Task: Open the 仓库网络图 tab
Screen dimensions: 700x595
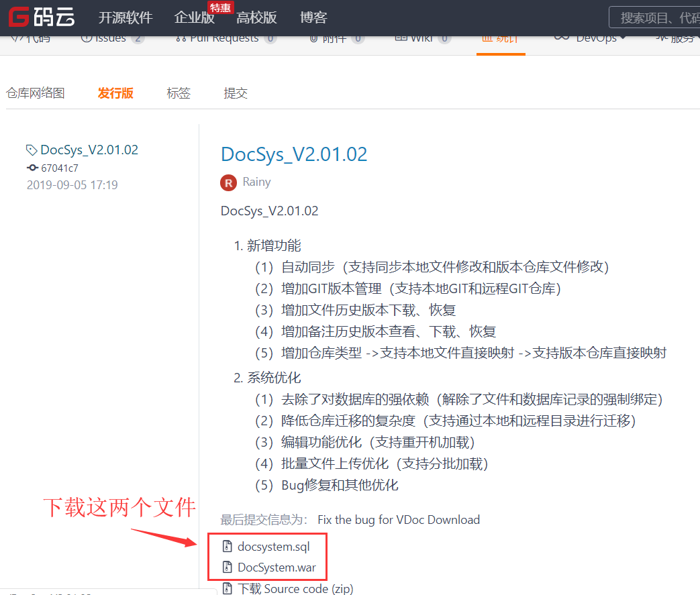Action: (x=35, y=93)
